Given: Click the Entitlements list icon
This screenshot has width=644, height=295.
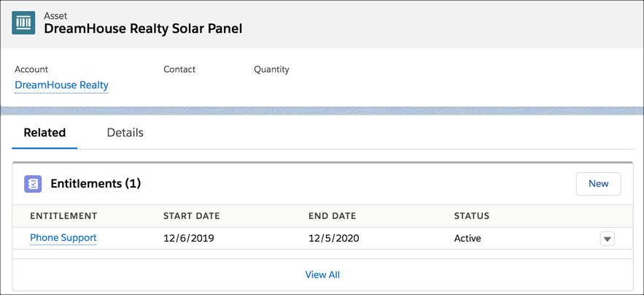Looking at the screenshot, I should click(x=33, y=184).
